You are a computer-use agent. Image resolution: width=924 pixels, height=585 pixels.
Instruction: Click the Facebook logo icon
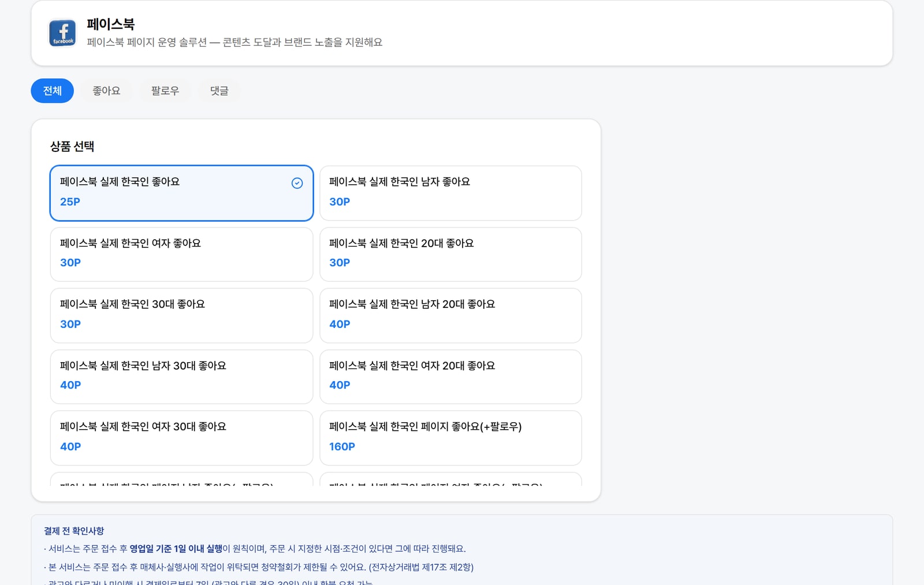[x=62, y=33]
